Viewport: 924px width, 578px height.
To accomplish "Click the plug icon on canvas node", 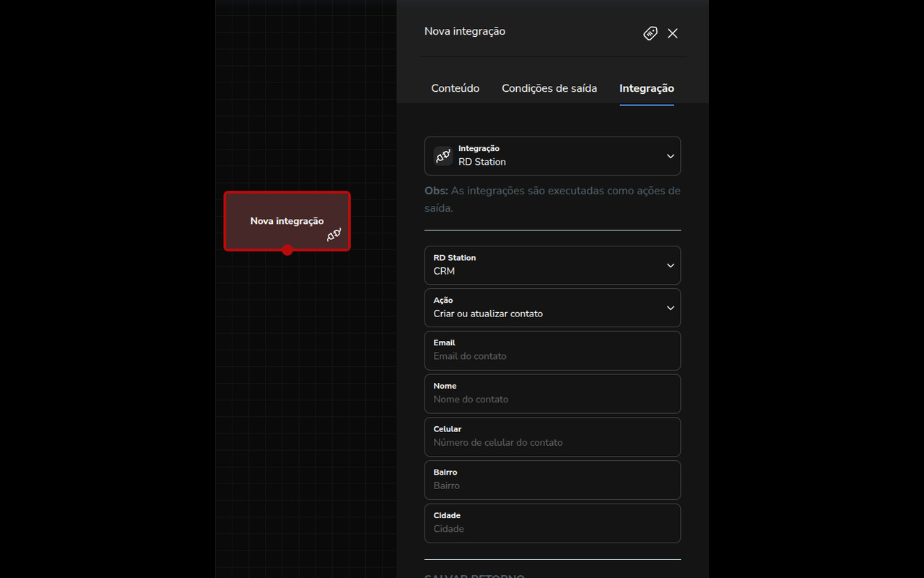I will (x=334, y=235).
